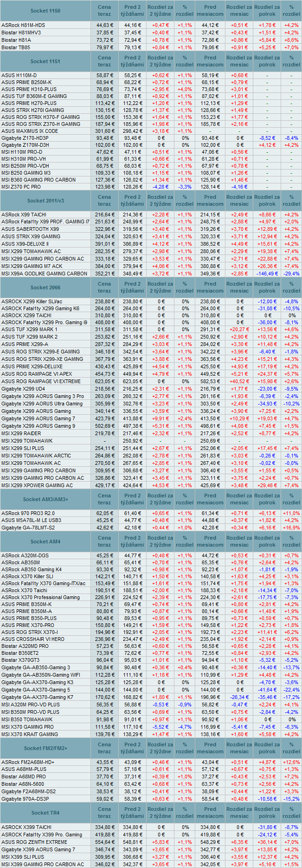Click ASUS ROG STRIX Z370-H GAMING current price 187,94 €
Image resolution: width=302 pixels, height=868 pixels.
coord(104,124)
